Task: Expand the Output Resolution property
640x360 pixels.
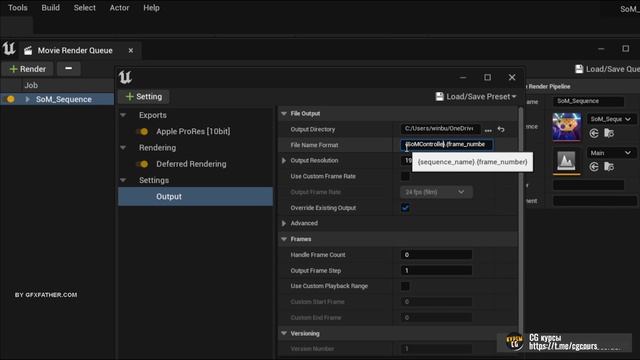Action: tap(284, 160)
